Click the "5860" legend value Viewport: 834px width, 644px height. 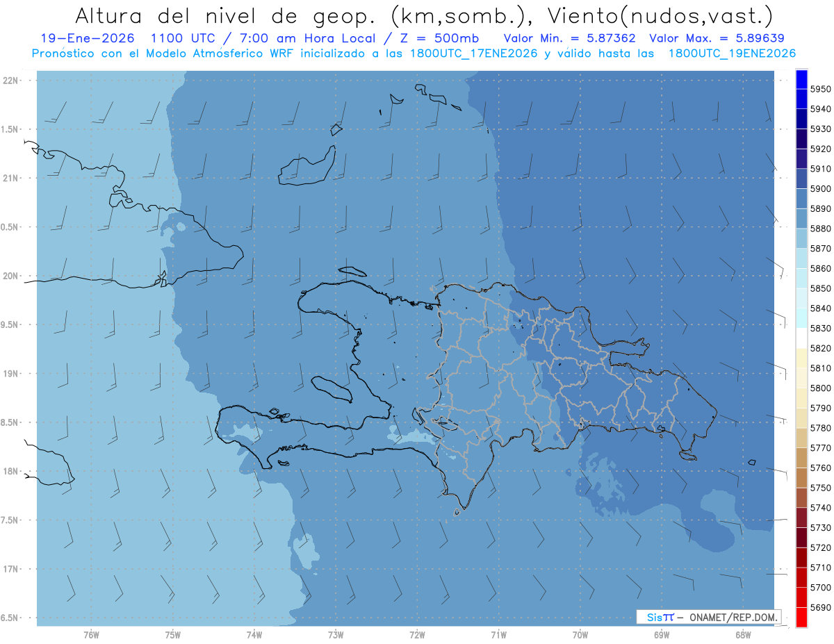(821, 268)
